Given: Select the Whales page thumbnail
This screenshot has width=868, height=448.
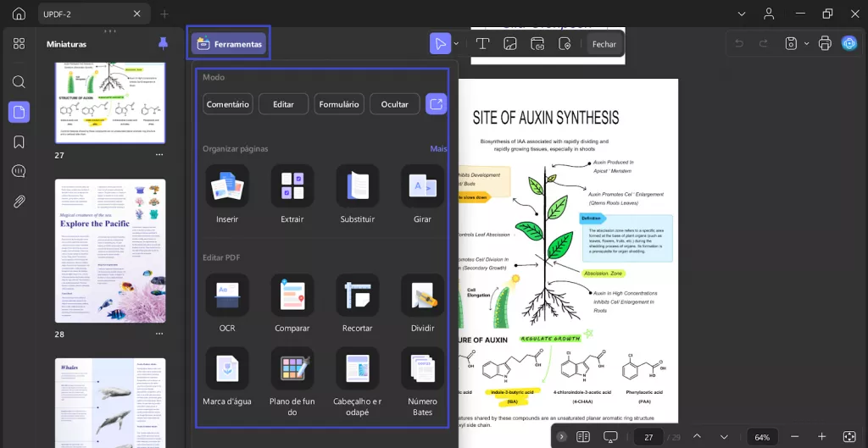Looking at the screenshot, I should tap(110, 402).
